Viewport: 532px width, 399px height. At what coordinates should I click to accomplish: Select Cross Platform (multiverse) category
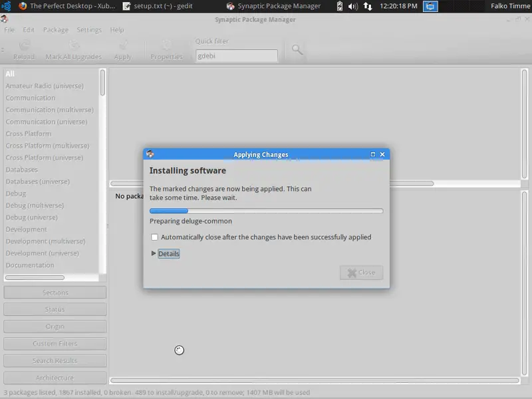51,146
